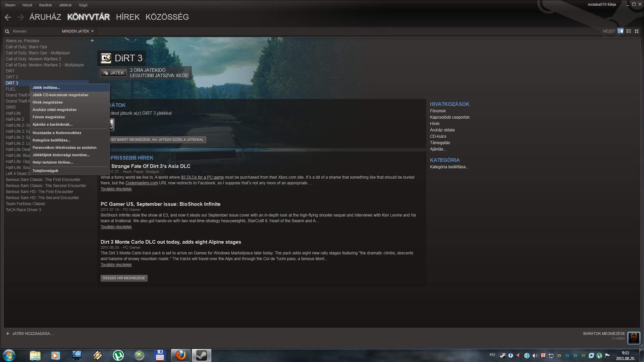Choose Ajánlás a barátoknak...
644x362 pixels.
[70, 124]
